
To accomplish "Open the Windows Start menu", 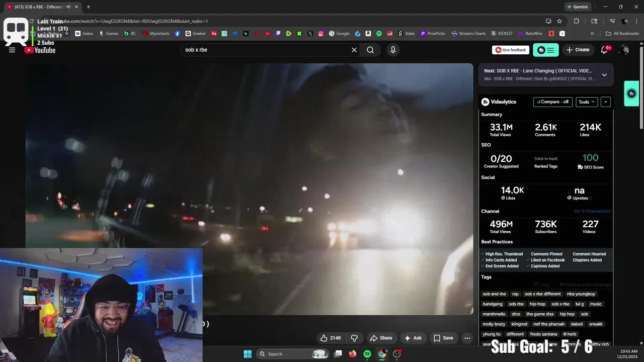I will tap(248, 354).
